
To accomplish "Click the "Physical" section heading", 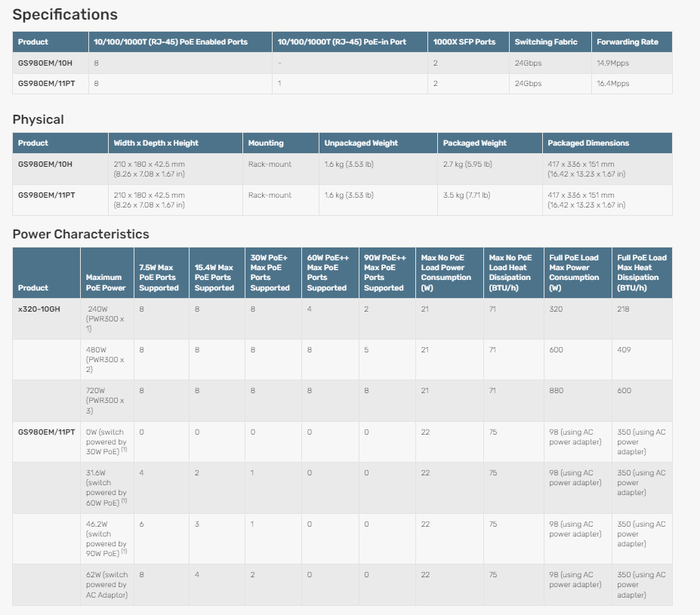I will pos(39,119).
